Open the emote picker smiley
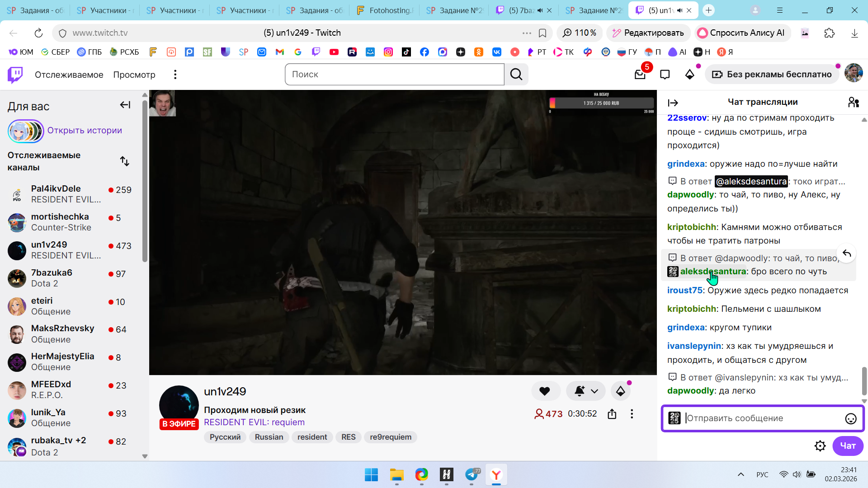This screenshot has height=488, width=868. pyautogui.click(x=850, y=419)
